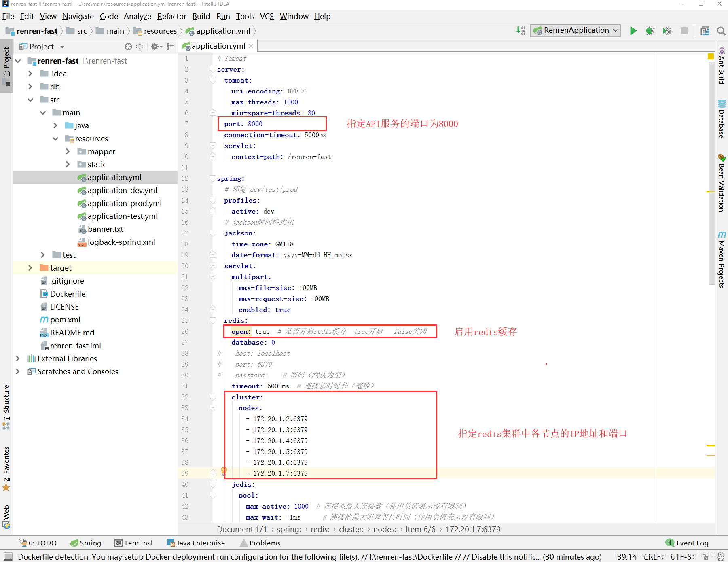This screenshot has width=728, height=562.
Task: Select application-prod.yml in project tree
Action: click(x=125, y=204)
